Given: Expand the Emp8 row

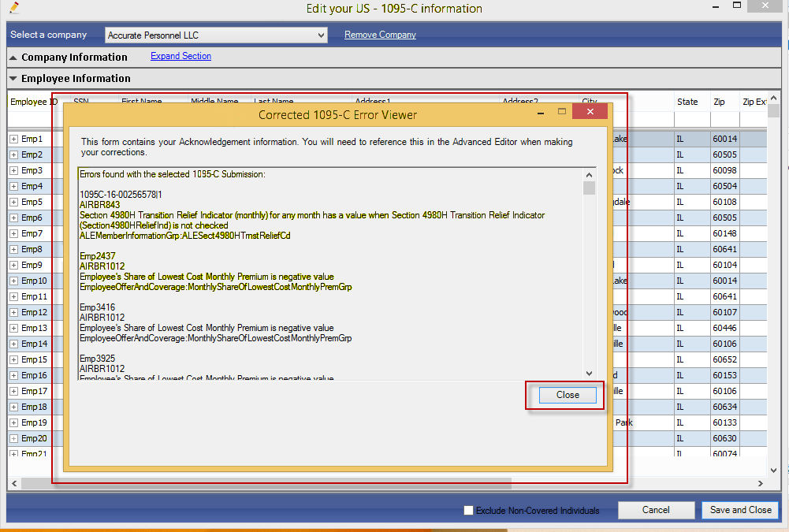Looking at the screenshot, I should (14, 249).
